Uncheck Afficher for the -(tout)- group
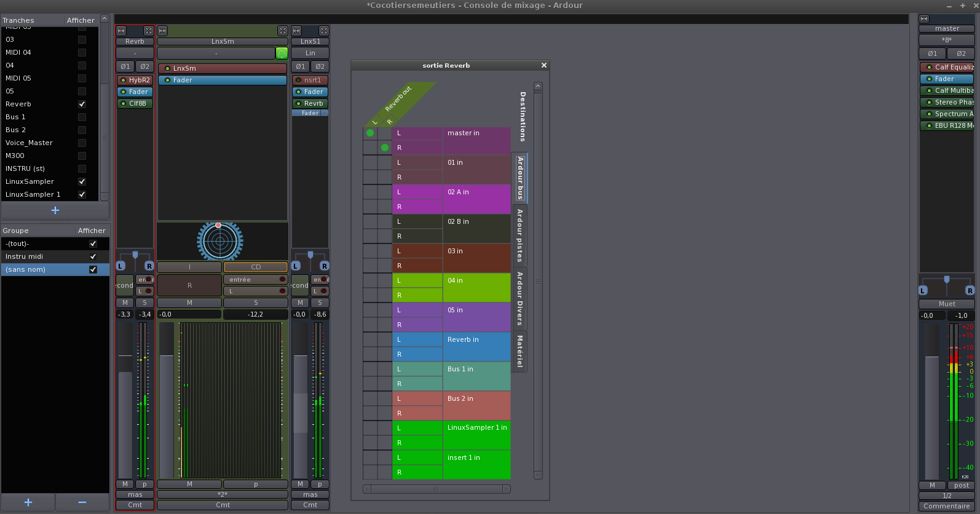This screenshot has width=980, height=514. click(93, 243)
